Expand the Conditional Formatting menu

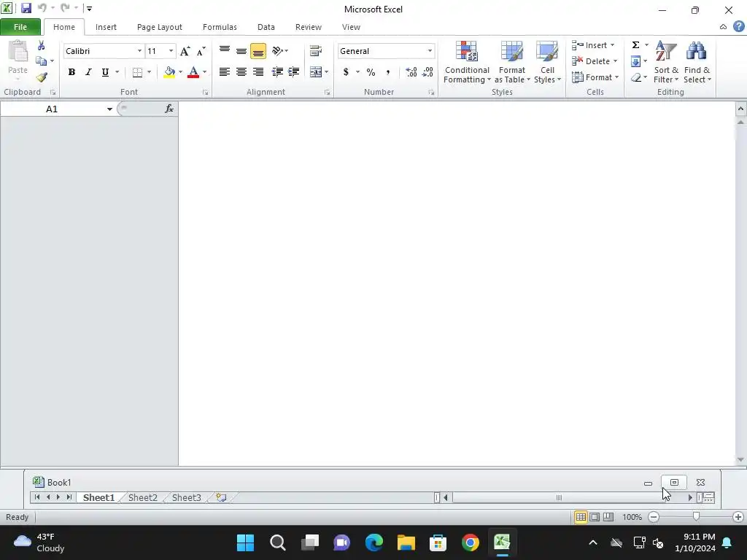pyautogui.click(x=467, y=63)
